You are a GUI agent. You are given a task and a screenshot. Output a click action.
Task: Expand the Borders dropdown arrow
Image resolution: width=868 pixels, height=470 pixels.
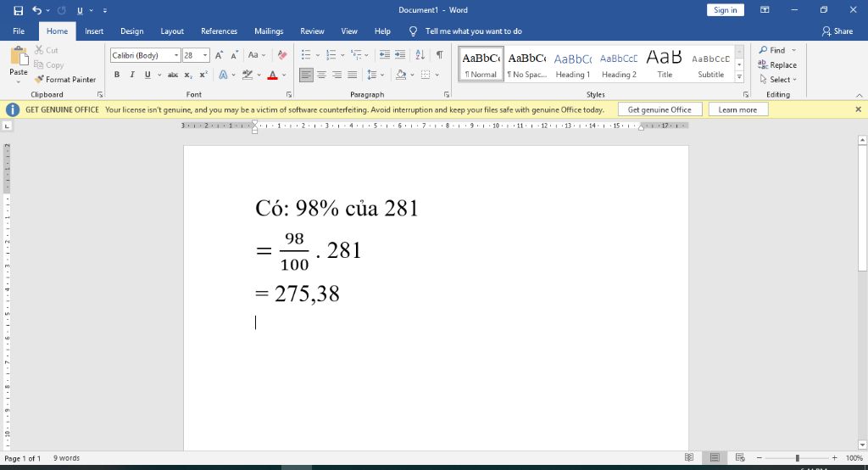tap(437, 75)
